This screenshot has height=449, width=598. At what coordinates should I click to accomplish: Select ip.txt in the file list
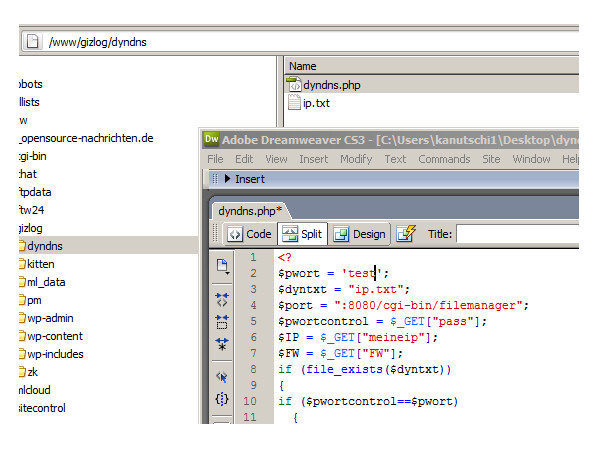tap(316, 103)
